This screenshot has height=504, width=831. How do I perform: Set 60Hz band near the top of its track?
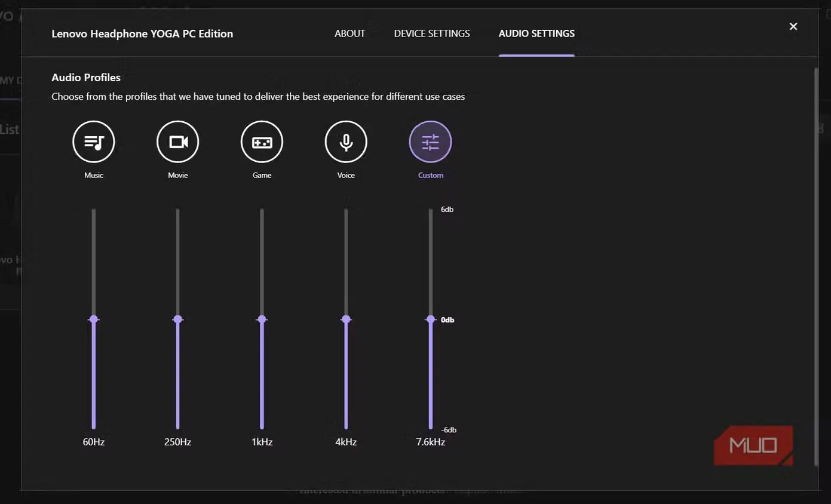[94, 215]
